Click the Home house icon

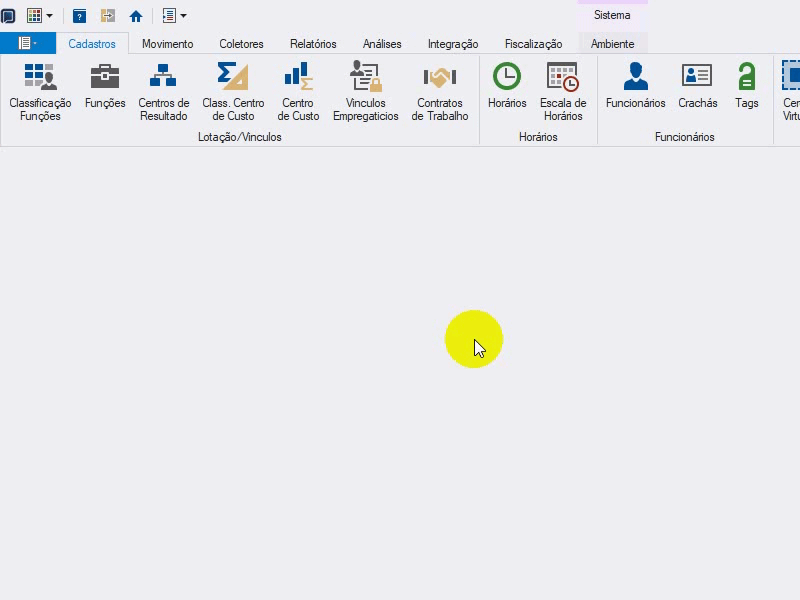pos(136,16)
